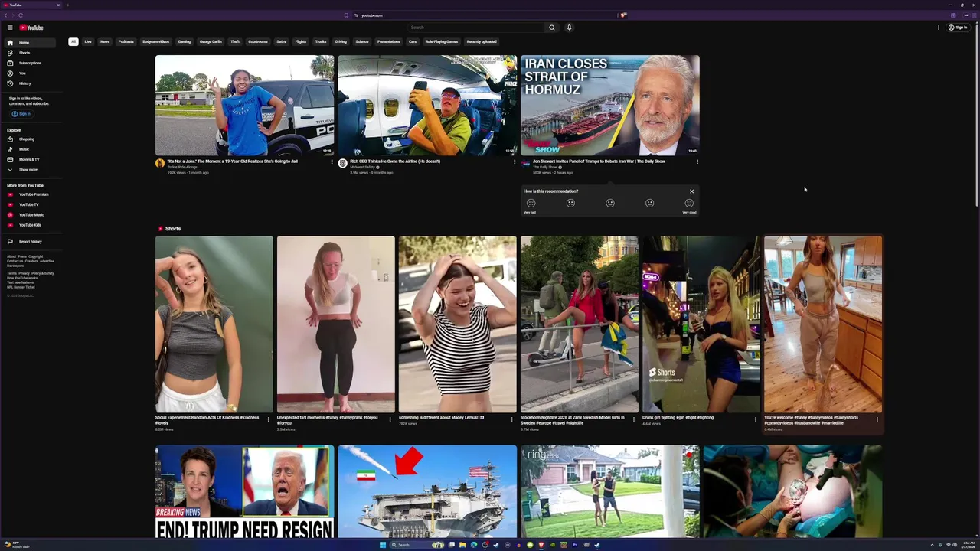
Task: Open Subscriptions in the sidebar
Action: click(x=28, y=63)
